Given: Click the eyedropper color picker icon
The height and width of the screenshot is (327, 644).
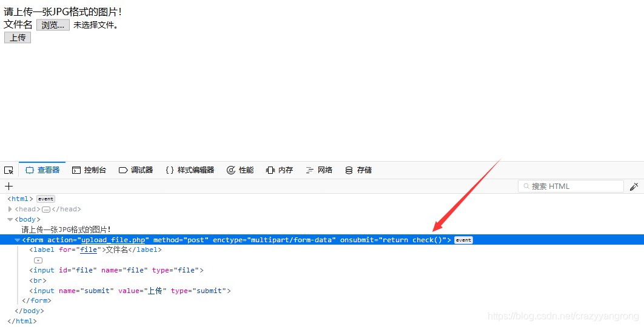Looking at the screenshot, I should (x=634, y=187).
